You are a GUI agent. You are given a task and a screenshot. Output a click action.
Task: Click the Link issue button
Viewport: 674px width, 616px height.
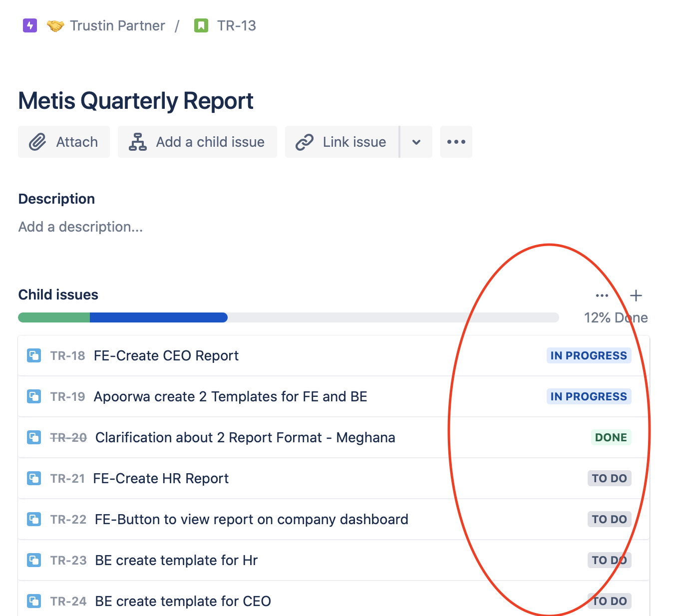point(342,142)
